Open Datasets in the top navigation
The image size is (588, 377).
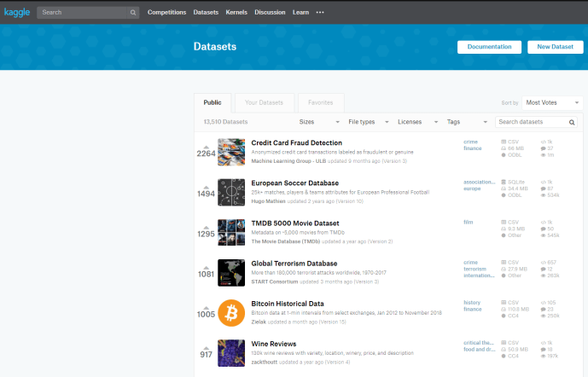(x=206, y=12)
